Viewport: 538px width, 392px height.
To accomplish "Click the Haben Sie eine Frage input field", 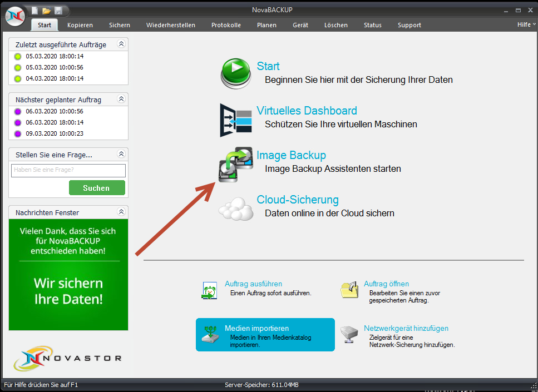I will click(68, 171).
